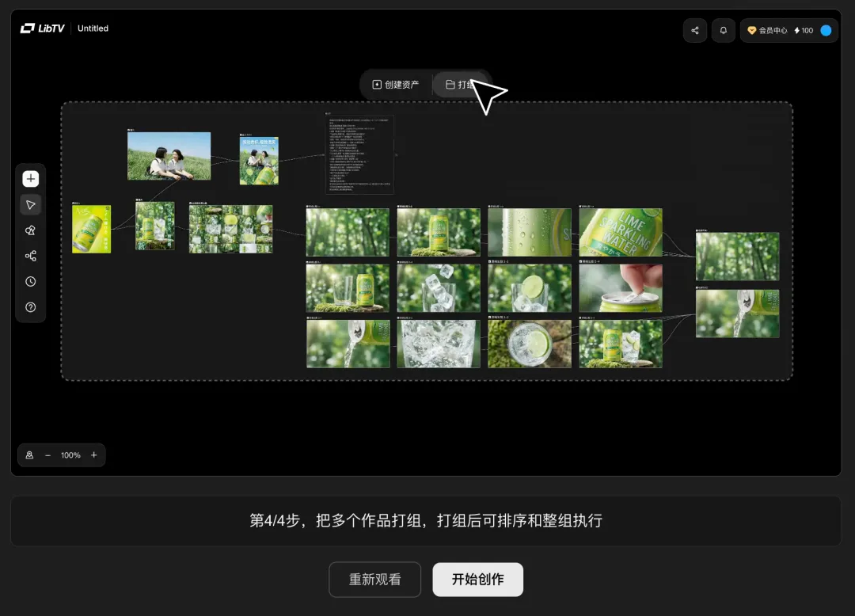The image size is (855, 616).
Task: Select the LIME SPARKLING WATER label close-up
Action: (621, 232)
